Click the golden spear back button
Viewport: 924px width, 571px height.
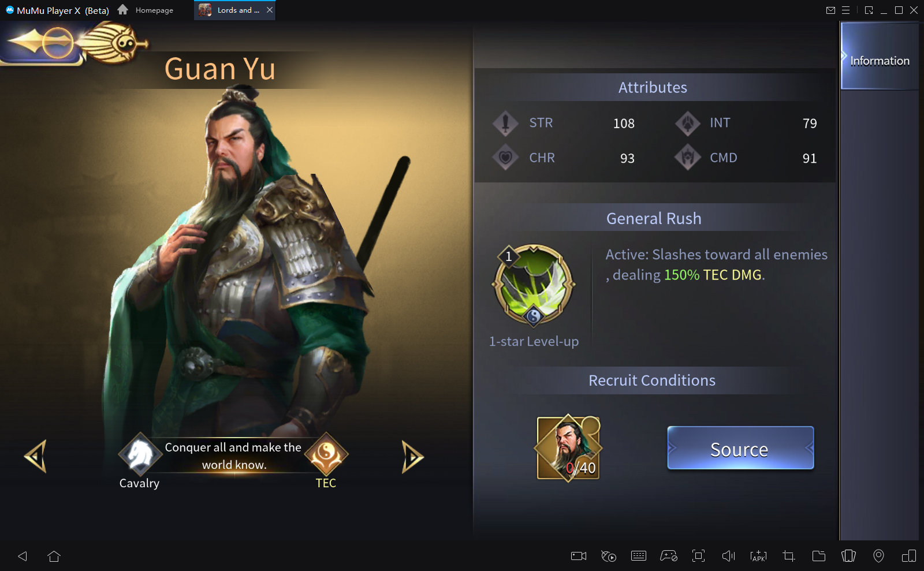click(x=75, y=43)
